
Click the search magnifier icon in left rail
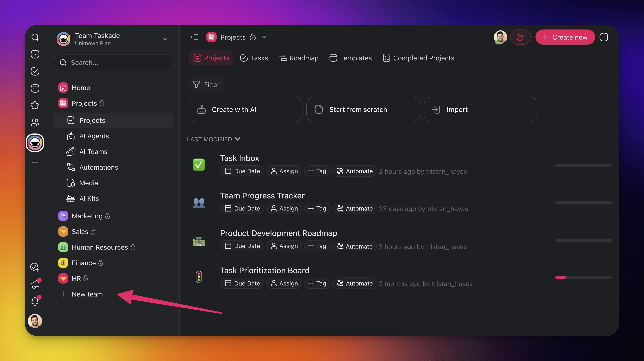coord(35,37)
